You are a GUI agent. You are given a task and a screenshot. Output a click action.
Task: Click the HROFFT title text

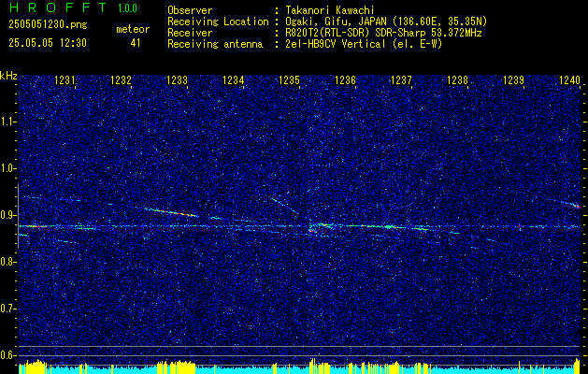click(58, 7)
